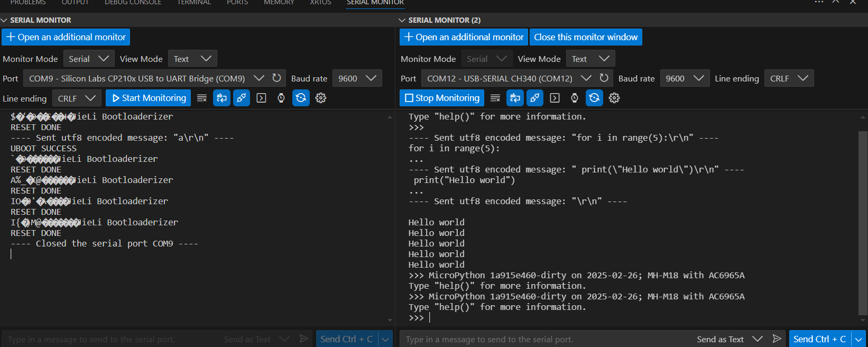Click clear output icon in Serial Monitor (2)
This screenshot has height=347, width=868.
tap(495, 98)
